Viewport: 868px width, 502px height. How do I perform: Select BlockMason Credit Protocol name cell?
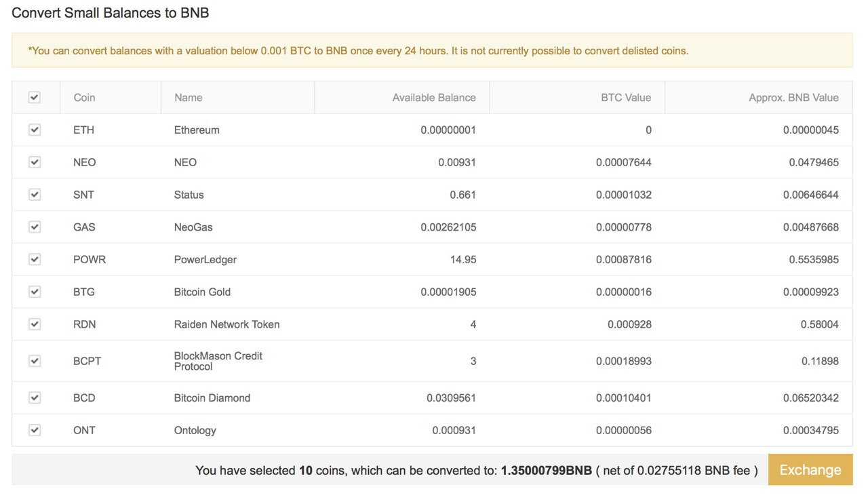point(218,361)
